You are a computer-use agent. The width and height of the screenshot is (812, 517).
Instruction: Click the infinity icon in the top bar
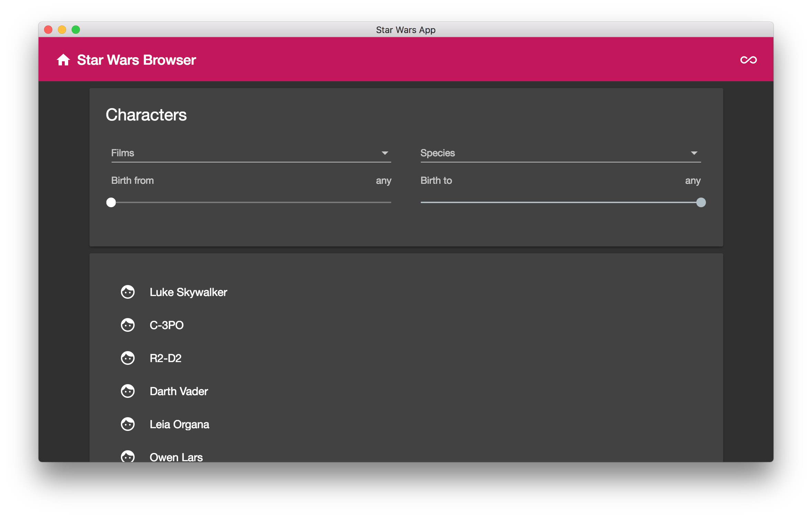pos(748,60)
